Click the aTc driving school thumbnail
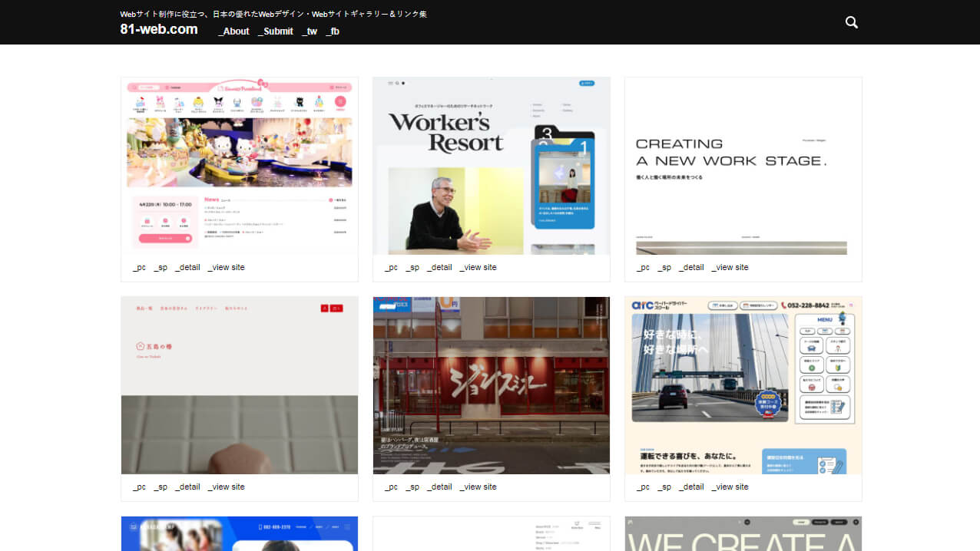This screenshot has width=980, height=551. [743, 385]
